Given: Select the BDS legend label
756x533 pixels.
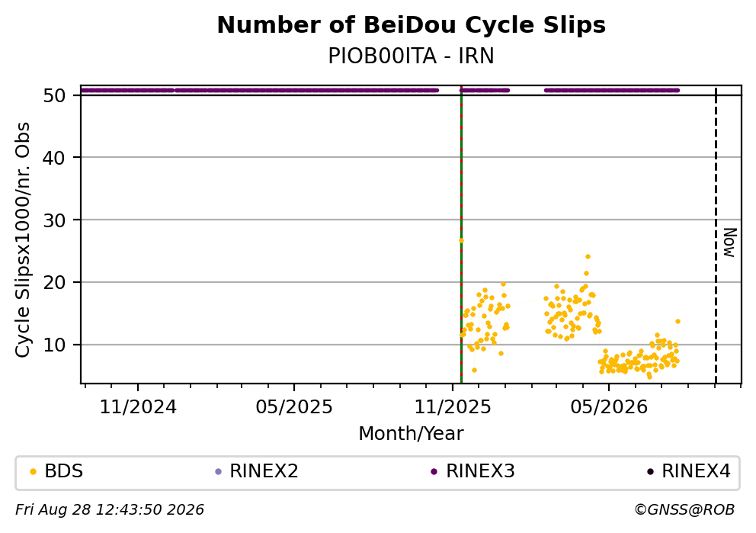Looking at the screenshot, I should point(64,471).
